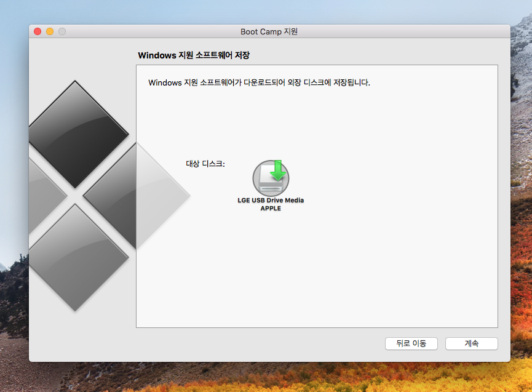
Task: Click the 'LGE USB Drive Media' disk label
Action: 271,200
